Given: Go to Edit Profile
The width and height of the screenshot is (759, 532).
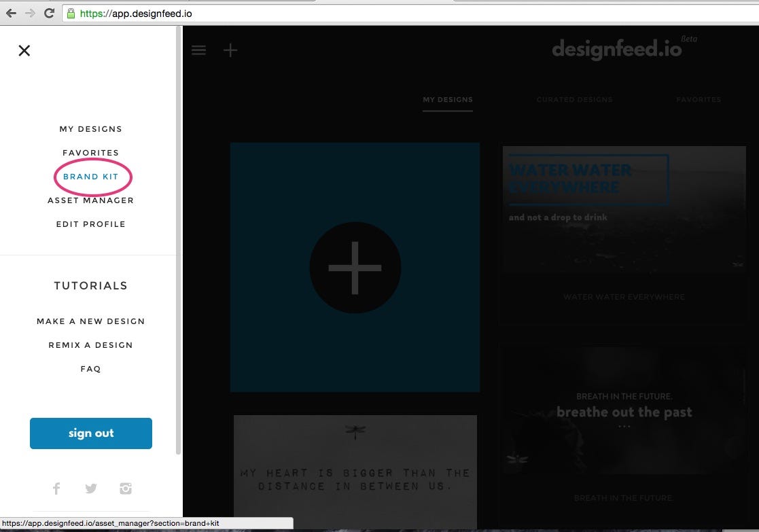Looking at the screenshot, I should point(90,224).
